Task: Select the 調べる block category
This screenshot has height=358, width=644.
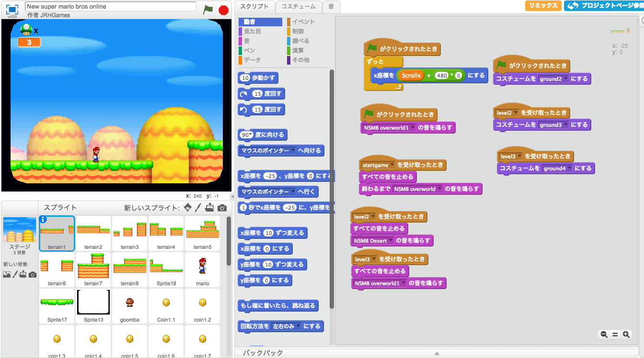Action: tap(308, 41)
